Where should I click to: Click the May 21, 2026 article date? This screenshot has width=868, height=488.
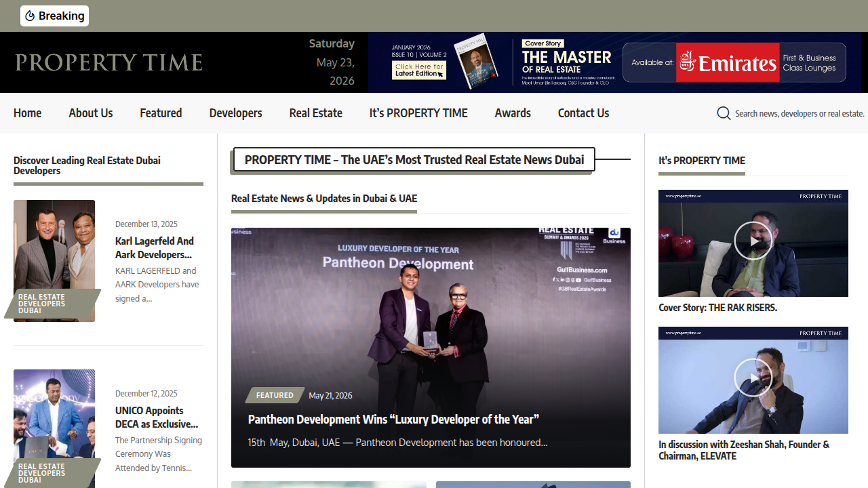pos(330,396)
